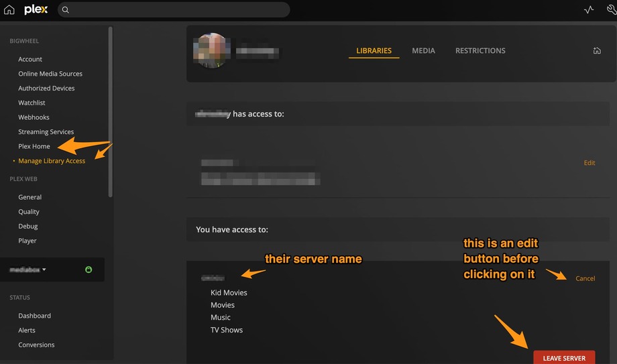Switch to the Restrictions tab
This screenshot has width=617, height=364.
point(480,51)
